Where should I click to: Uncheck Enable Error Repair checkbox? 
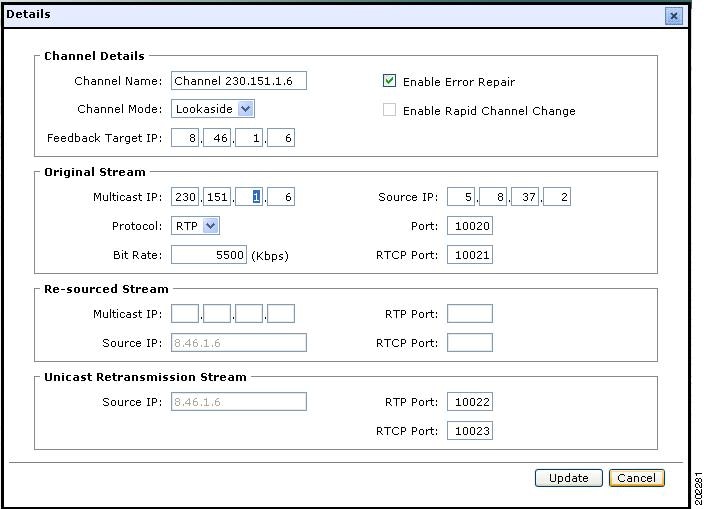point(389,81)
